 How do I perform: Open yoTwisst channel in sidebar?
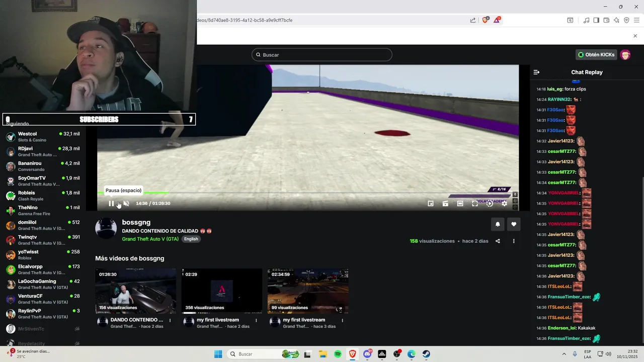[x=42, y=254]
